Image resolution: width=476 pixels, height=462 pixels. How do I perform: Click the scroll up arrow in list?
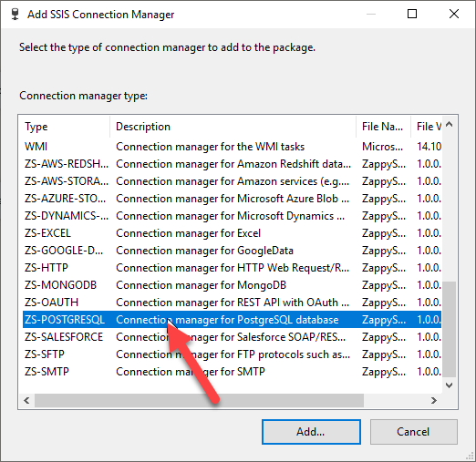(450, 124)
